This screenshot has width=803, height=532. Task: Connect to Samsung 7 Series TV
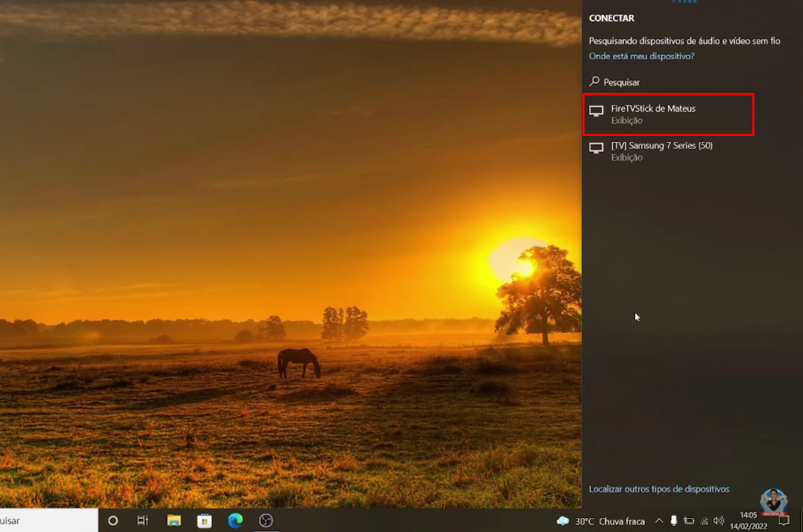point(661,151)
